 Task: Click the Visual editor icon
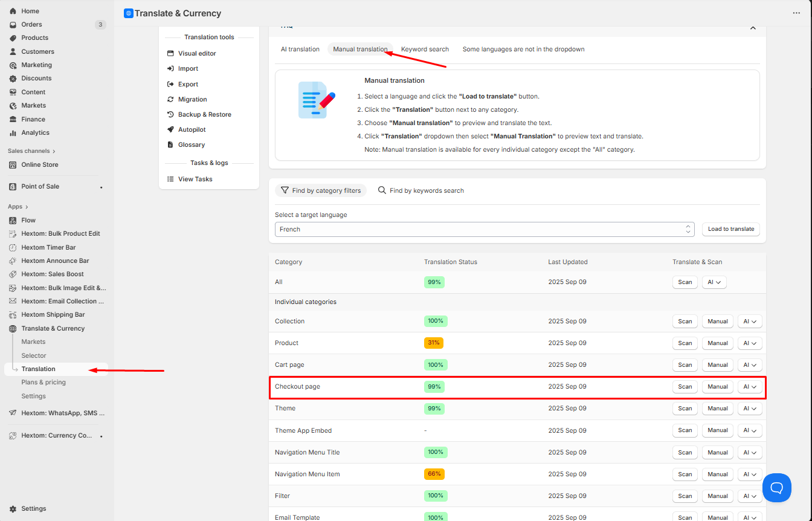coord(171,53)
